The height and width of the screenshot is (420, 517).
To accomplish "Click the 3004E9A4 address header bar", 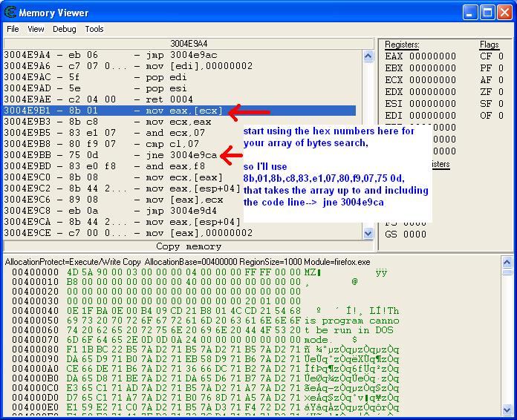I will (189, 44).
